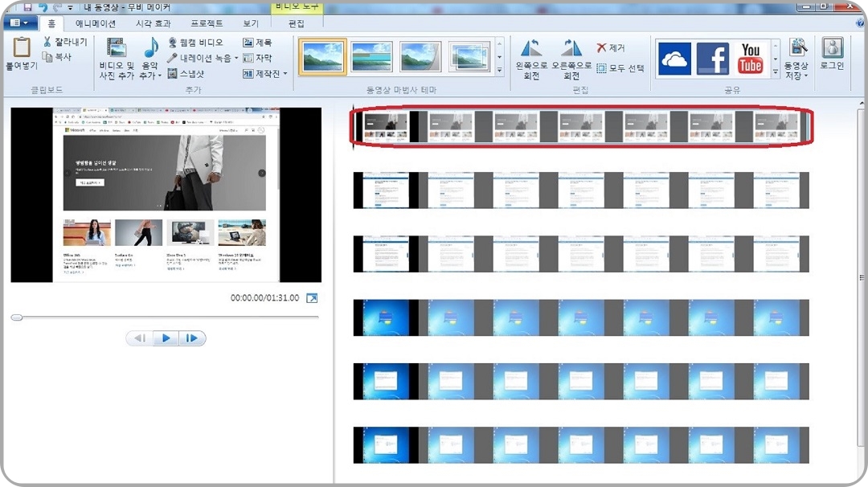868x487 pixels.
Task: Select the first blue desktop clip row
Action: click(x=581, y=317)
